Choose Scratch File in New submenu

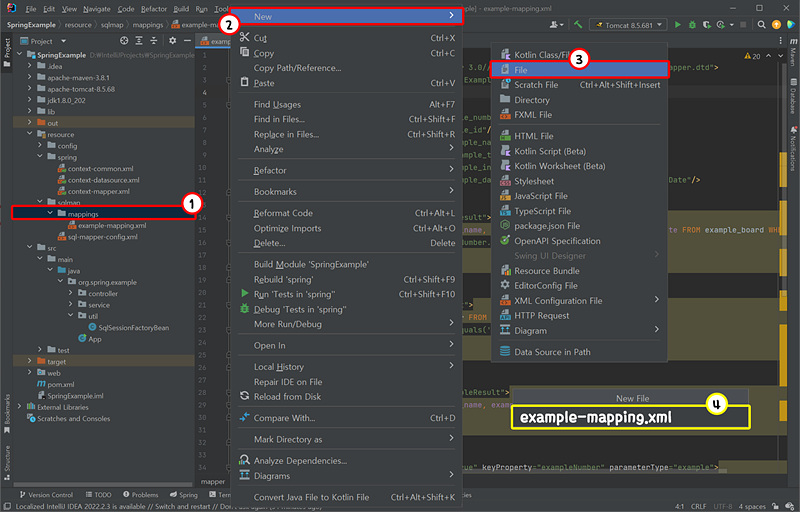579,85
